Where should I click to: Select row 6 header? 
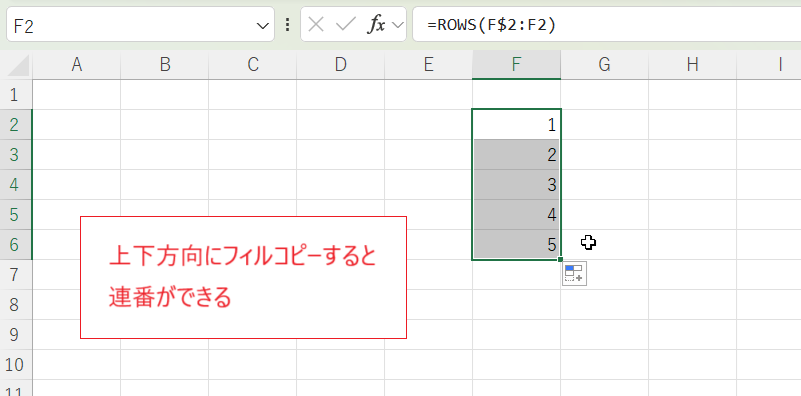click(16, 245)
